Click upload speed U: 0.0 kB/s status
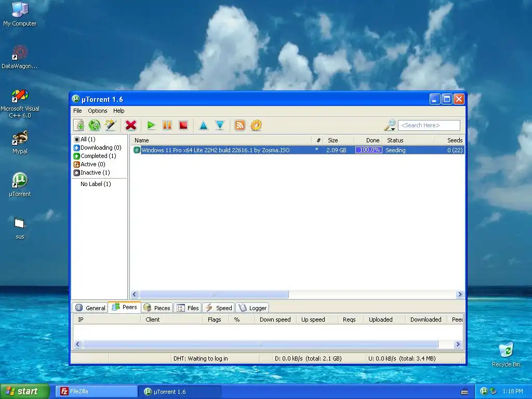 pos(402,358)
